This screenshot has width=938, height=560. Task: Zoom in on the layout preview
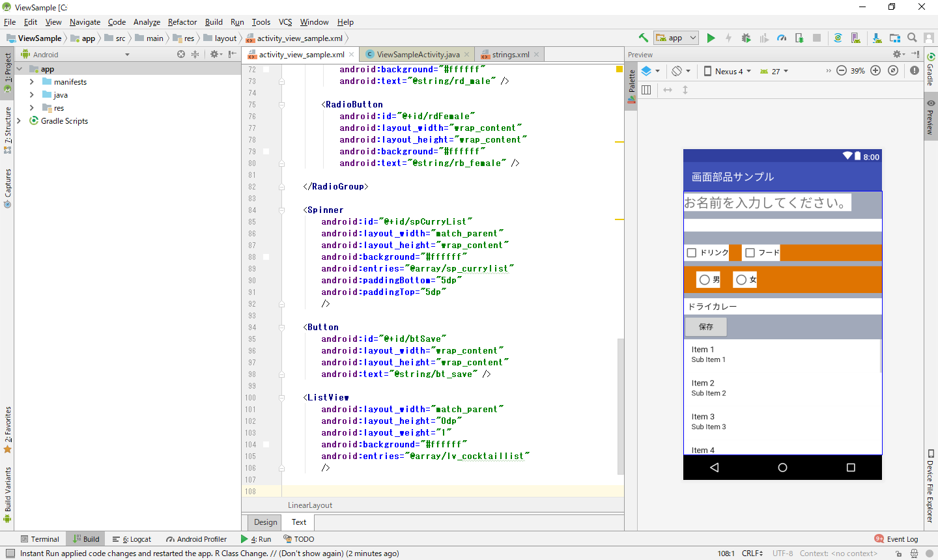pyautogui.click(x=875, y=71)
